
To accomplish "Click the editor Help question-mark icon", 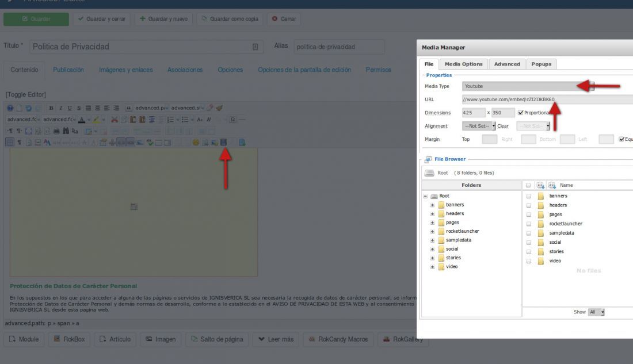I will click(10, 108).
